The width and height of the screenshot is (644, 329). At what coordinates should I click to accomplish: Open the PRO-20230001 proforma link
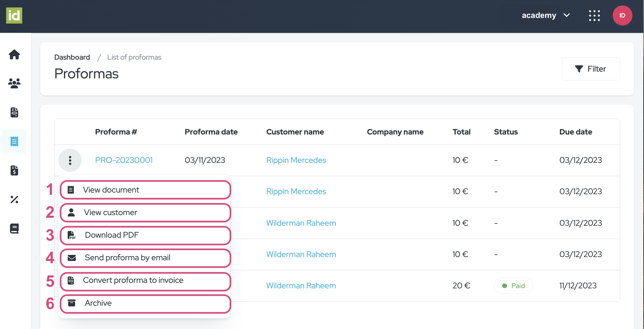coord(124,160)
